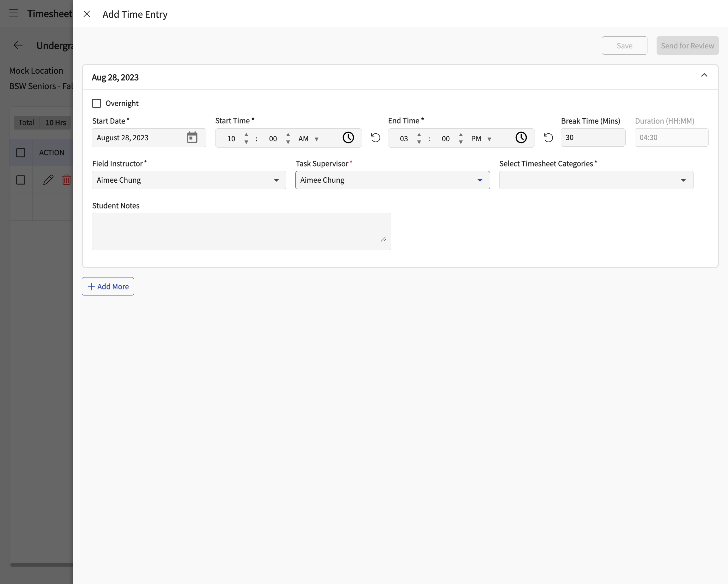
Task: Go back using the left arrow
Action: pos(18,45)
